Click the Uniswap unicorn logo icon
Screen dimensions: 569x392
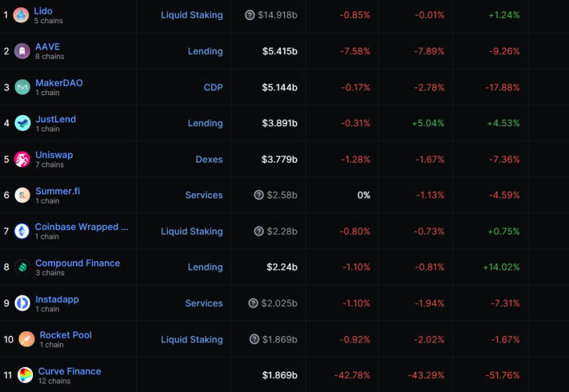22,159
